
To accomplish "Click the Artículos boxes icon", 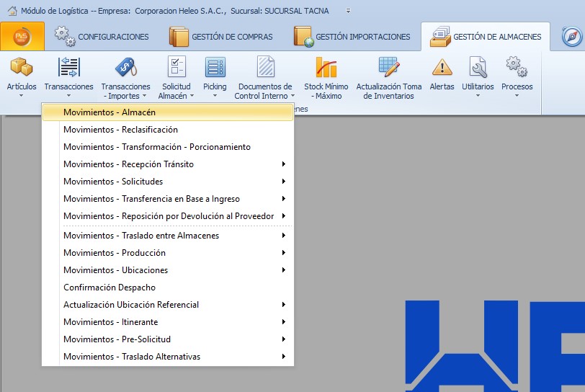I will [21, 68].
